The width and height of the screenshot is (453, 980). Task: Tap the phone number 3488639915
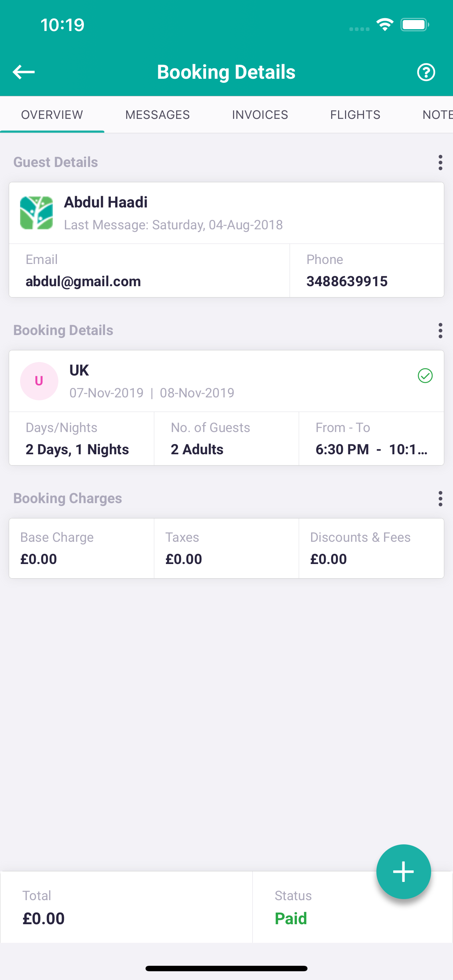point(347,281)
